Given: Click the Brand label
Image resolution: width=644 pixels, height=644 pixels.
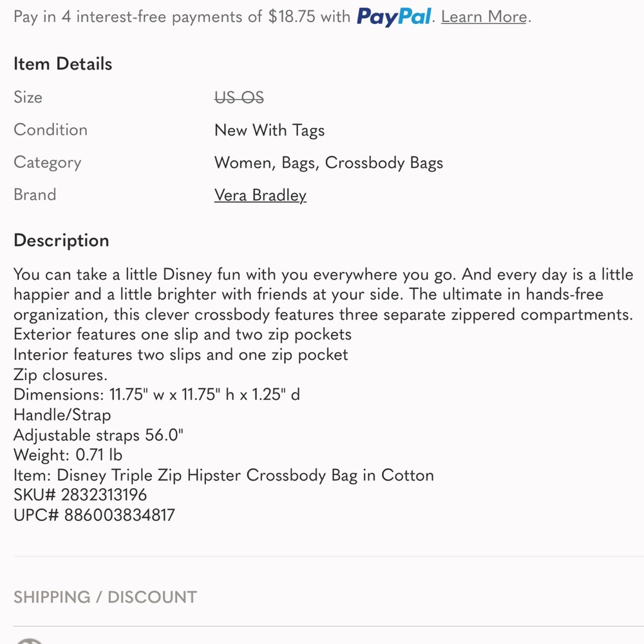Looking at the screenshot, I should (x=35, y=194).
